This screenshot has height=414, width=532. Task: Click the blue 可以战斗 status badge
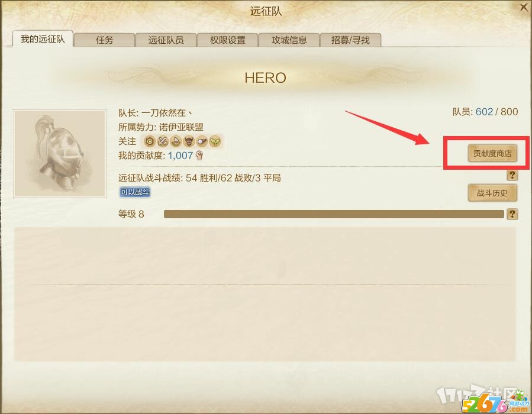(x=135, y=192)
